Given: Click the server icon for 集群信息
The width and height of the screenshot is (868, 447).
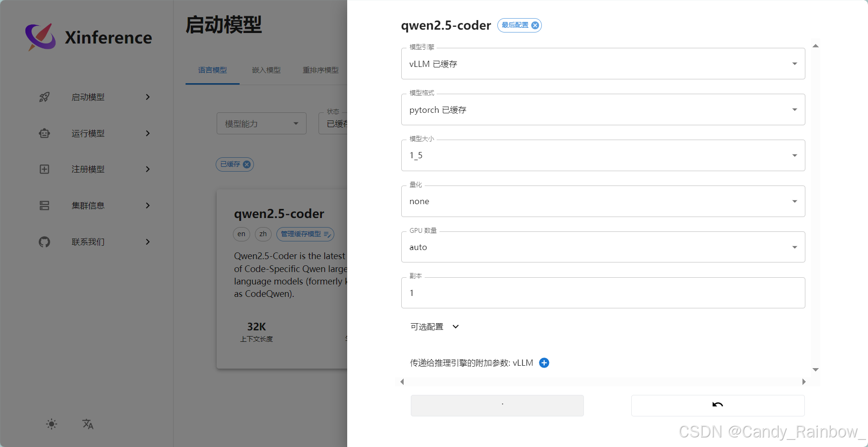Looking at the screenshot, I should click(x=44, y=206).
